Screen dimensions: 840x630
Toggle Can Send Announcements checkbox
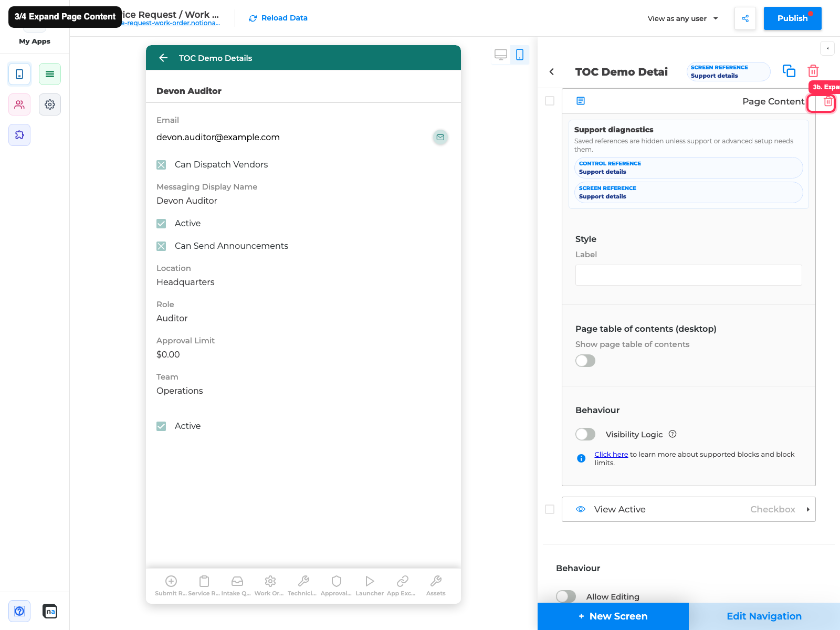(161, 246)
